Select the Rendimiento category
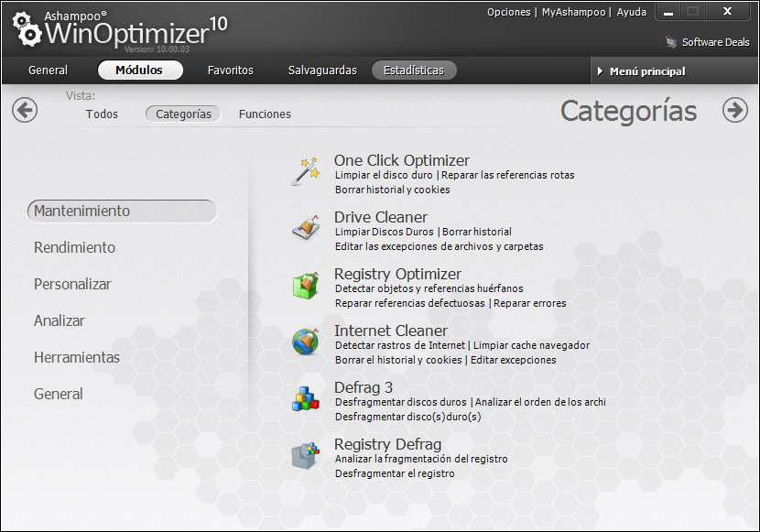The image size is (760, 532). (75, 247)
